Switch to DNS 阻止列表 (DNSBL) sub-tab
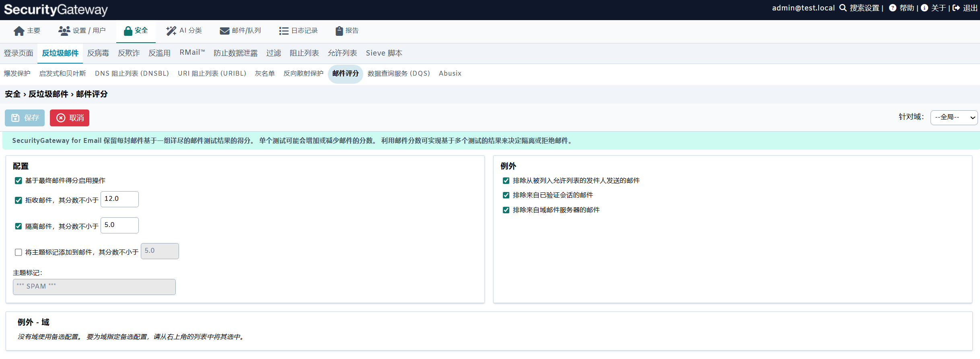The image size is (980, 359). [132, 74]
